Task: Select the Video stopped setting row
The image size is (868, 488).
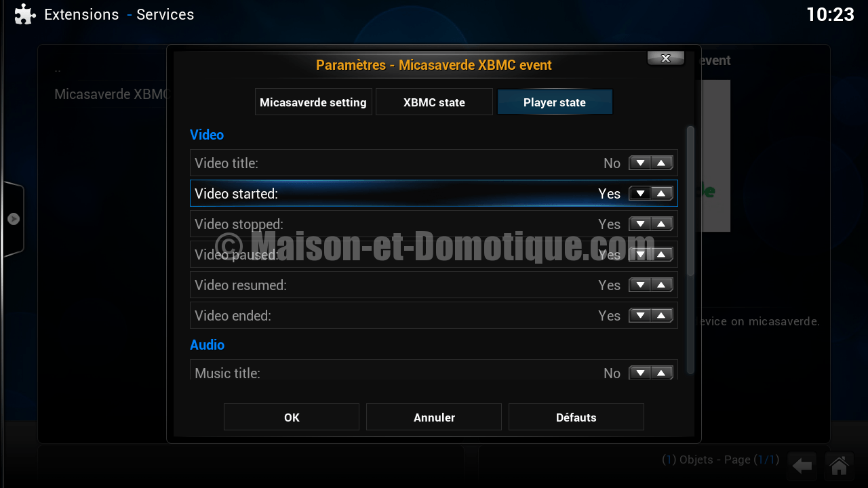Action: (434, 224)
